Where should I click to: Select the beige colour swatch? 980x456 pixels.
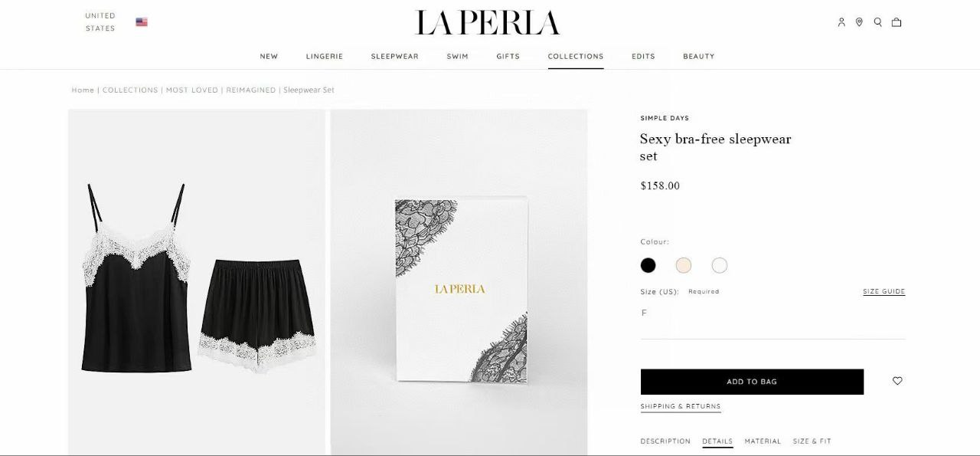point(684,265)
